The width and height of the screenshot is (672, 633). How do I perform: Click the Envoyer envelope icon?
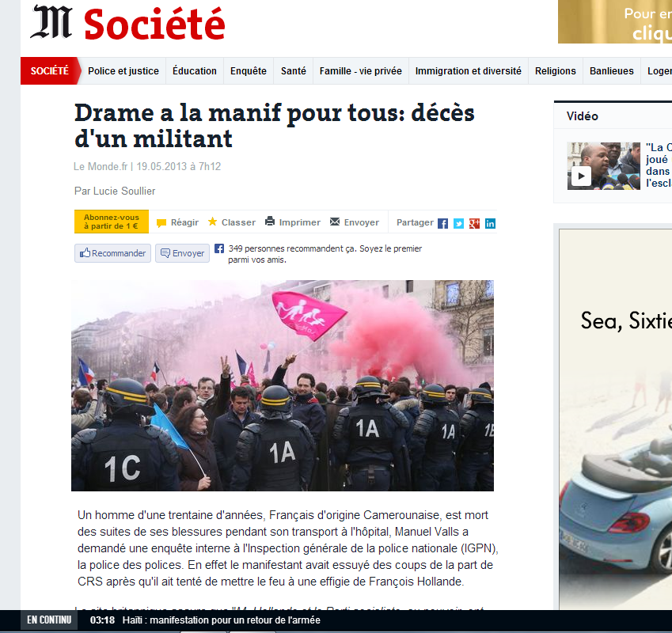335,222
